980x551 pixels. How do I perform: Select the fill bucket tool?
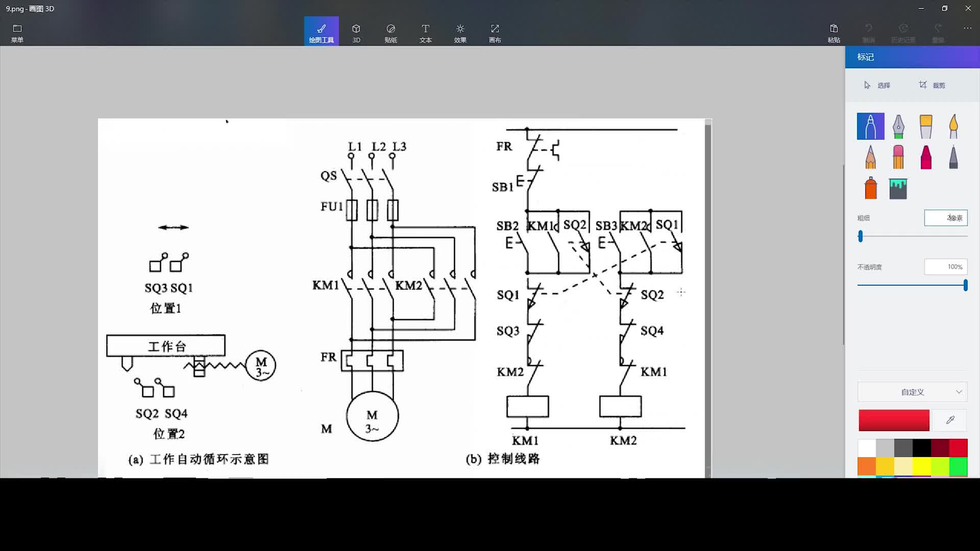pyautogui.click(x=898, y=189)
